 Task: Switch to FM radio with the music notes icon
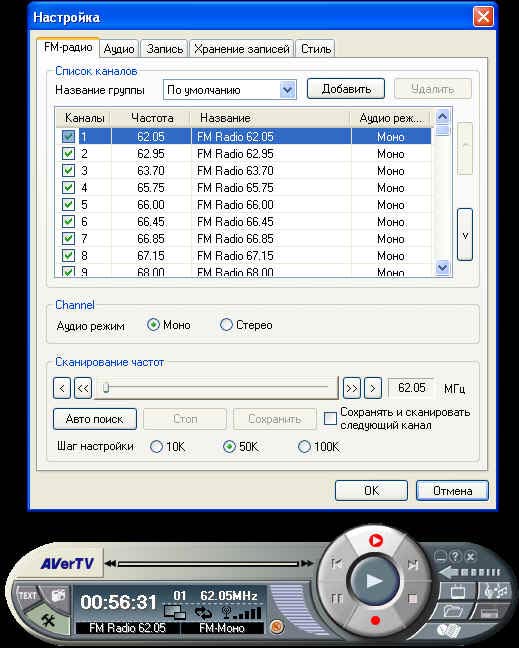click(495, 591)
